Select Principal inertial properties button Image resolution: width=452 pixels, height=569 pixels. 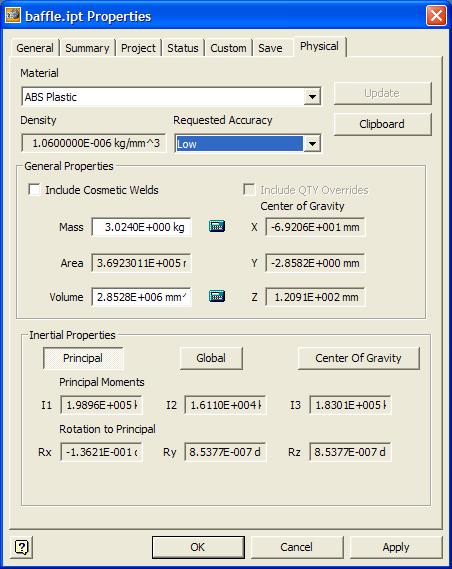click(83, 358)
